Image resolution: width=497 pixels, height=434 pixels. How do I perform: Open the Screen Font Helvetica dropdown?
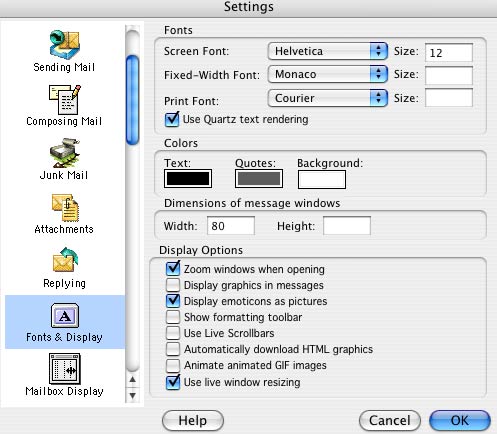(328, 51)
